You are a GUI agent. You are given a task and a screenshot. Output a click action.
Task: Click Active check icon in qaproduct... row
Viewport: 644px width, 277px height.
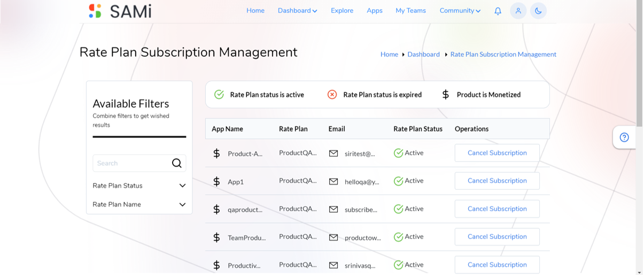[398, 209]
